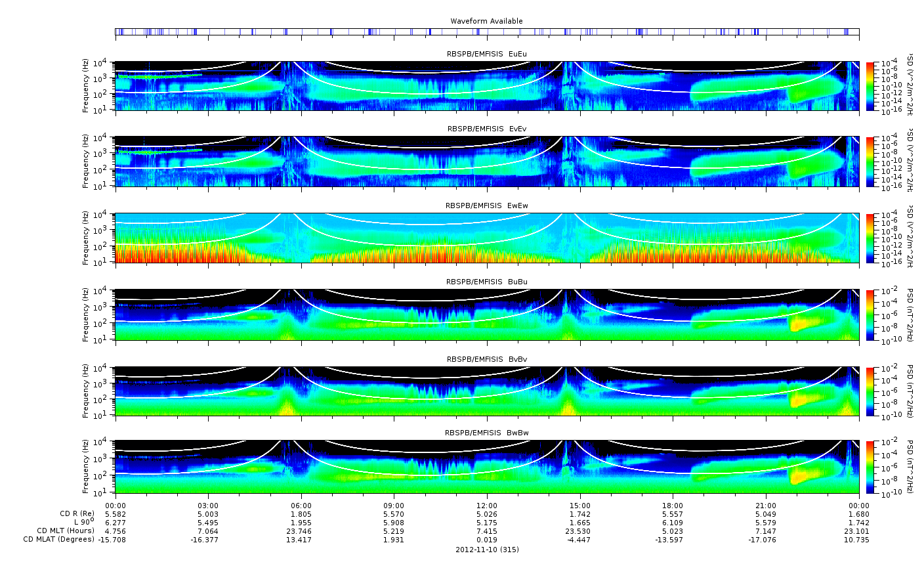
Task: Click the 06:00 time axis label
Action: [301, 506]
